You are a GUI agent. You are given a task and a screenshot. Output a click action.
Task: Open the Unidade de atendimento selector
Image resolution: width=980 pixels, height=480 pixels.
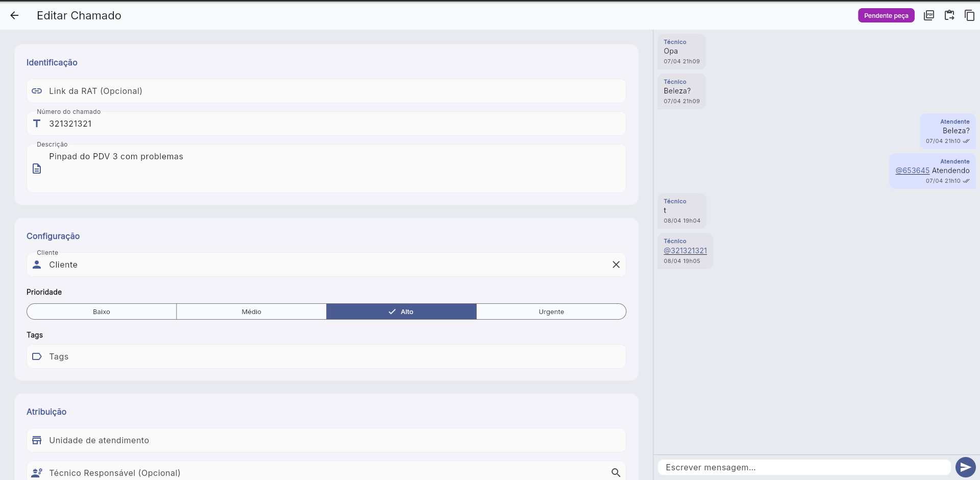click(x=327, y=440)
